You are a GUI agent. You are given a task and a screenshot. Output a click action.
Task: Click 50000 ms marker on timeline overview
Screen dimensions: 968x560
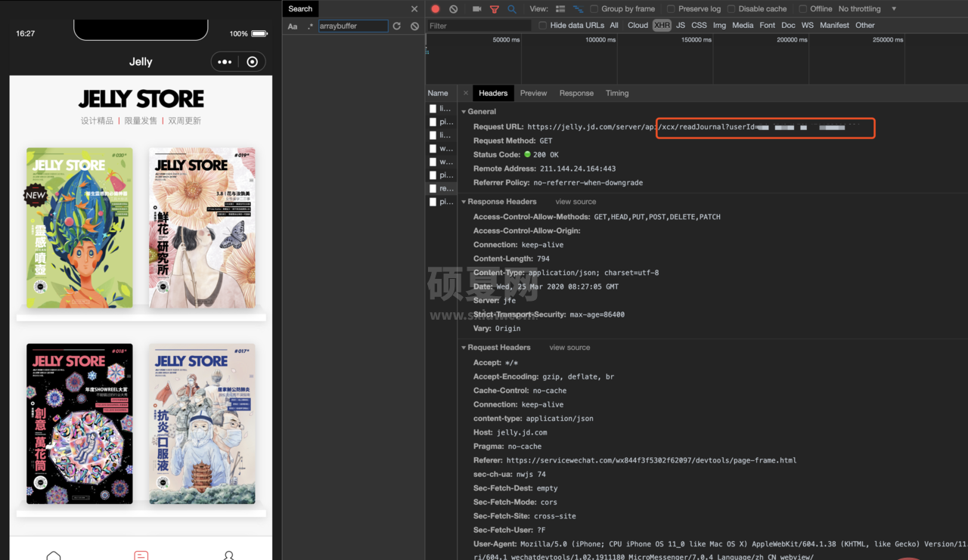point(506,40)
